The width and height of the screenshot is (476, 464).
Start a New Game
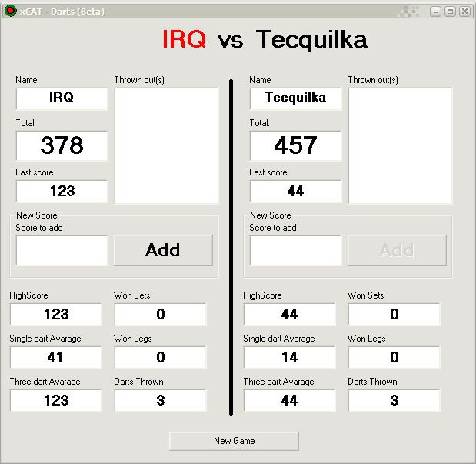[234, 441]
